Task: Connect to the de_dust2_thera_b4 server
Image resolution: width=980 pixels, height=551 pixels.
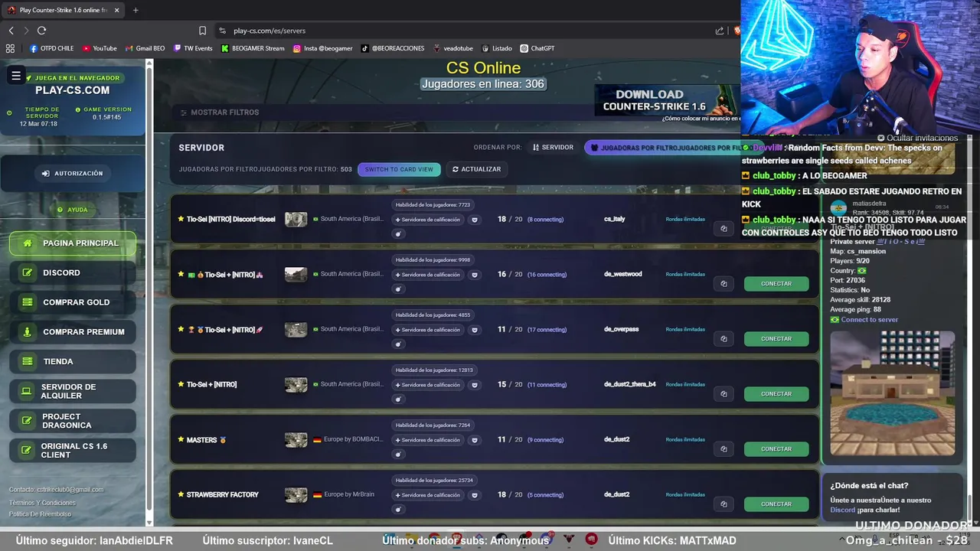Action: click(x=776, y=394)
